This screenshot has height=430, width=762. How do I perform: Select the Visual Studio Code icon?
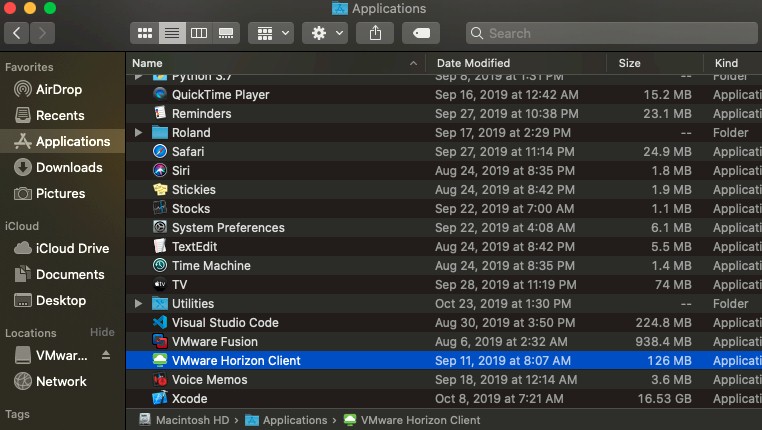click(159, 322)
